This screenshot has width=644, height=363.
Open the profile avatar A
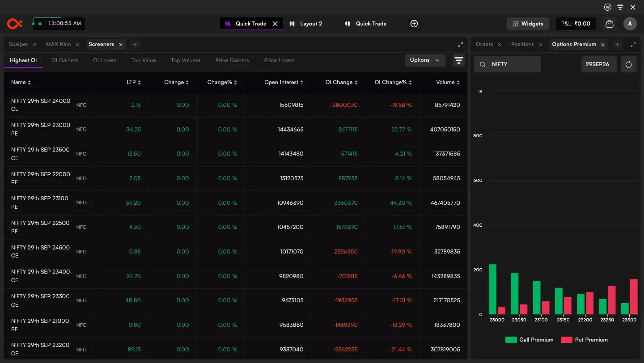(x=630, y=24)
